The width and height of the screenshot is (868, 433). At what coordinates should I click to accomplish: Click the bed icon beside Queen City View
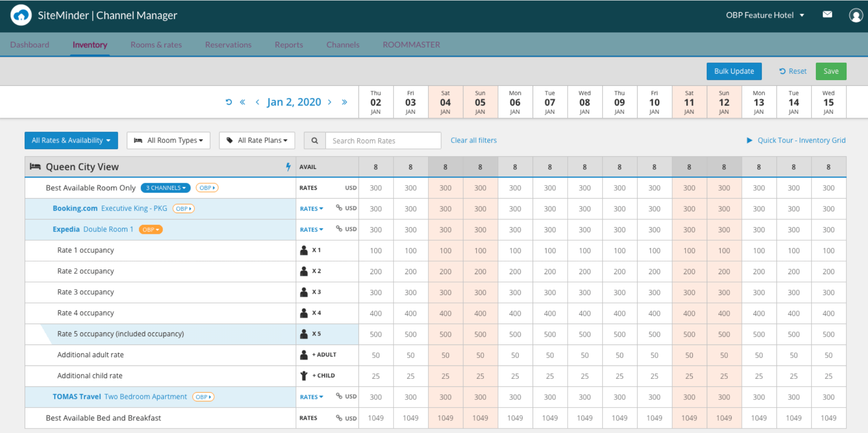coord(35,167)
